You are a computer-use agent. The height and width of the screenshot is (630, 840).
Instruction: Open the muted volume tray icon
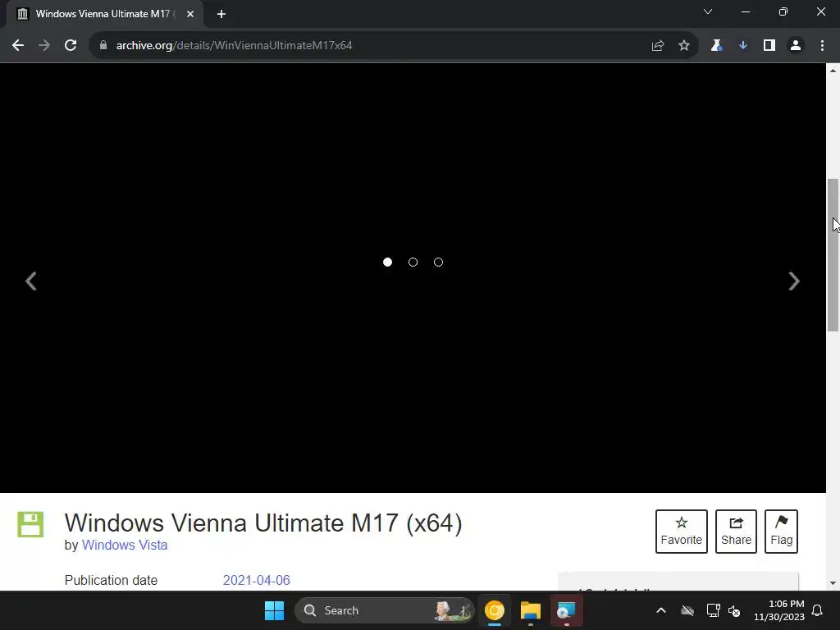pyautogui.click(x=734, y=610)
